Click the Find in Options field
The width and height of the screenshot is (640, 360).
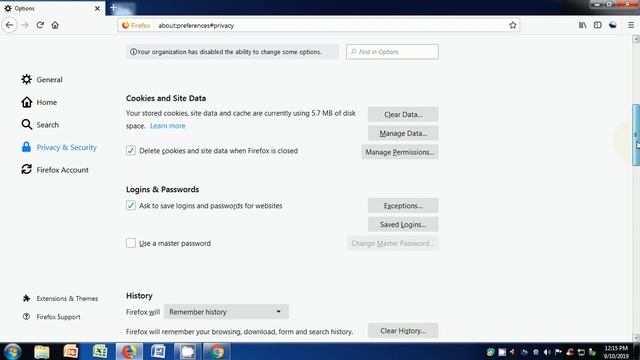392,52
